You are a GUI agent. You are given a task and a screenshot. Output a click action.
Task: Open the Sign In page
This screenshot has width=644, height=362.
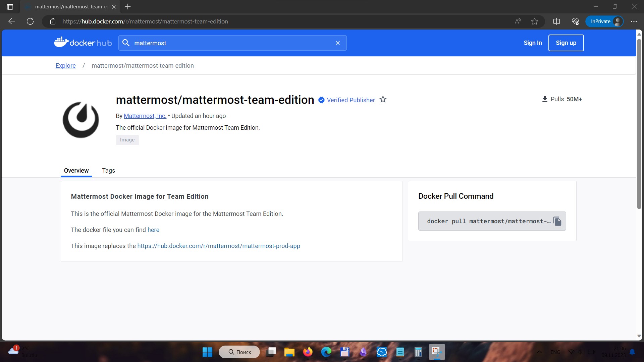tap(533, 43)
